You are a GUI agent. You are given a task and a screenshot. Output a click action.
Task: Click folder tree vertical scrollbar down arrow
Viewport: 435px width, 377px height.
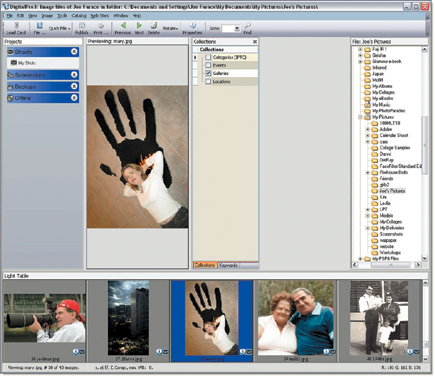point(425,258)
